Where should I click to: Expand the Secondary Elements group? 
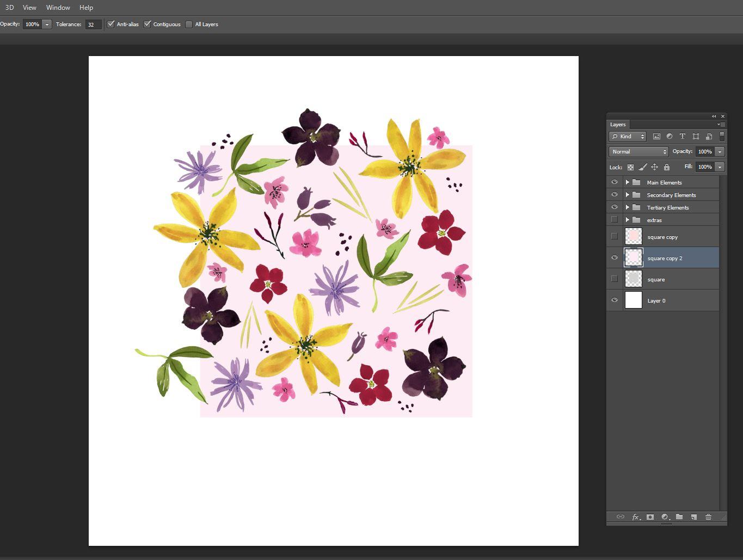[x=627, y=195]
